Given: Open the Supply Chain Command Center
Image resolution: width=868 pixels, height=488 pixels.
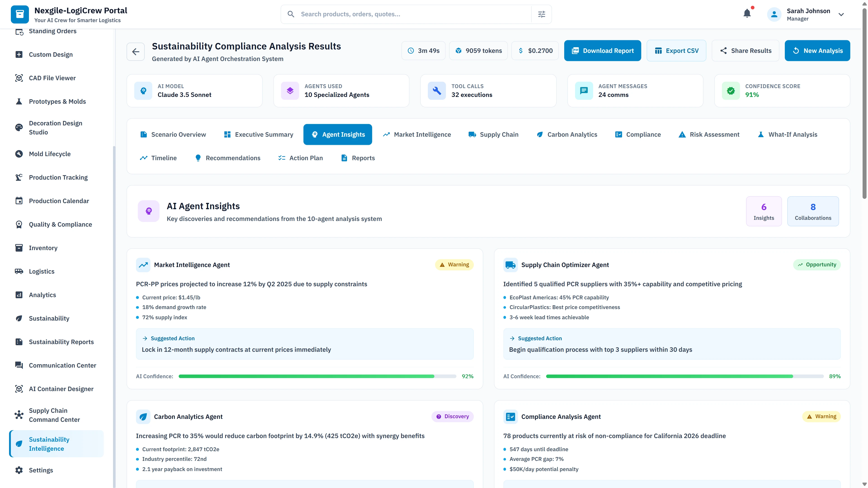Looking at the screenshot, I should click(54, 415).
